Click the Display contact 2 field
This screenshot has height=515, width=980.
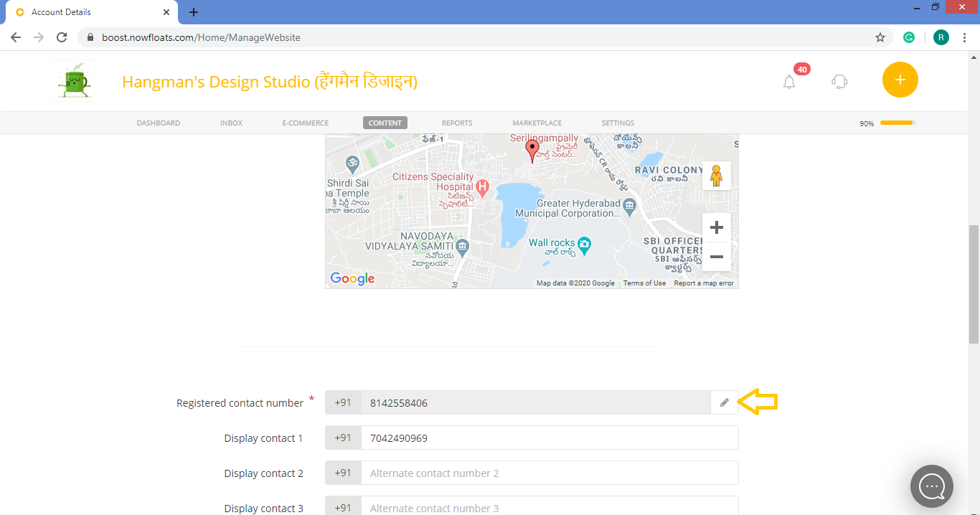coord(550,473)
